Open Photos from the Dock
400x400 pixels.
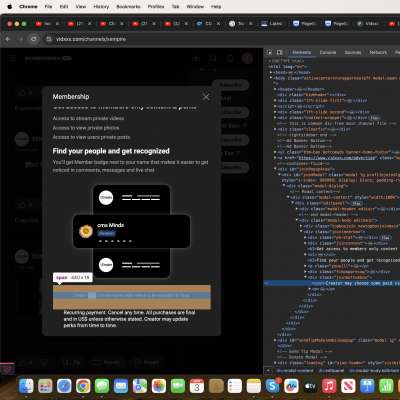point(159,386)
